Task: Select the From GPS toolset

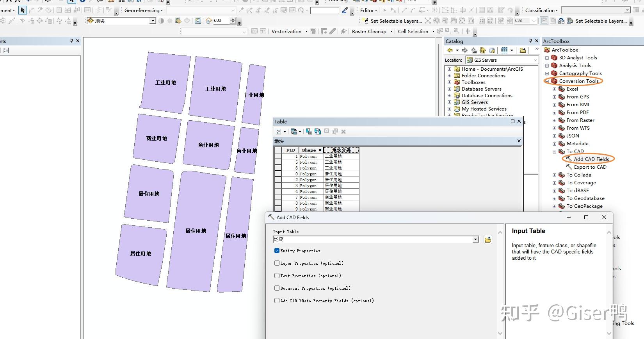Action: 578,97
